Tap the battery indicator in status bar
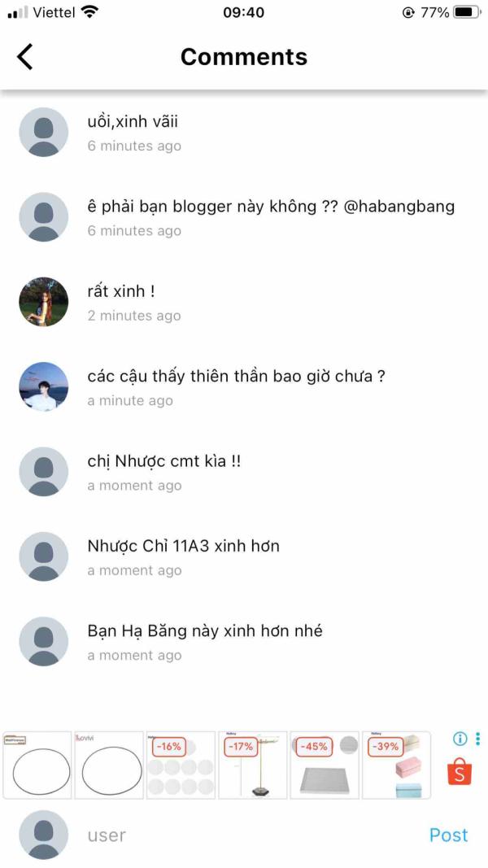This screenshot has width=488, height=868. click(x=466, y=11)
